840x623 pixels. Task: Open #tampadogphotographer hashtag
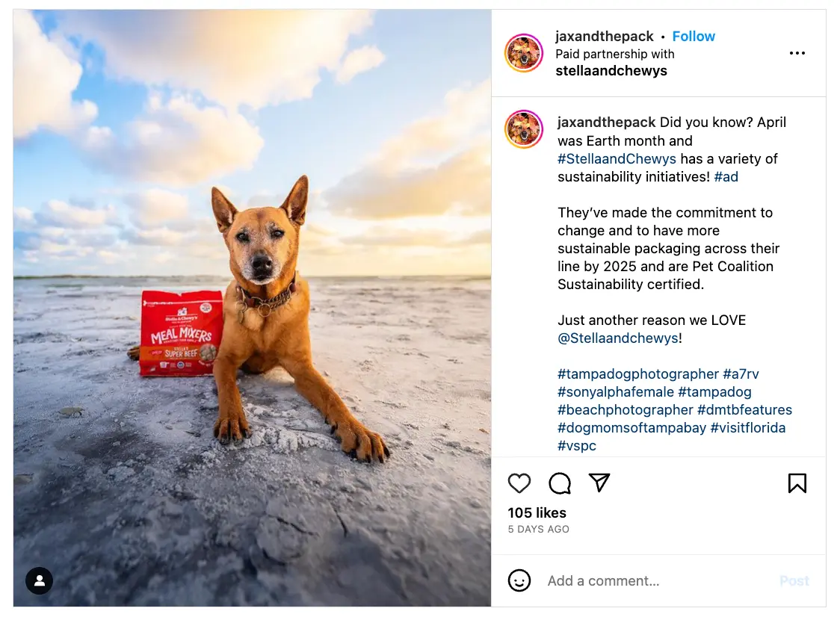[638, 374]
